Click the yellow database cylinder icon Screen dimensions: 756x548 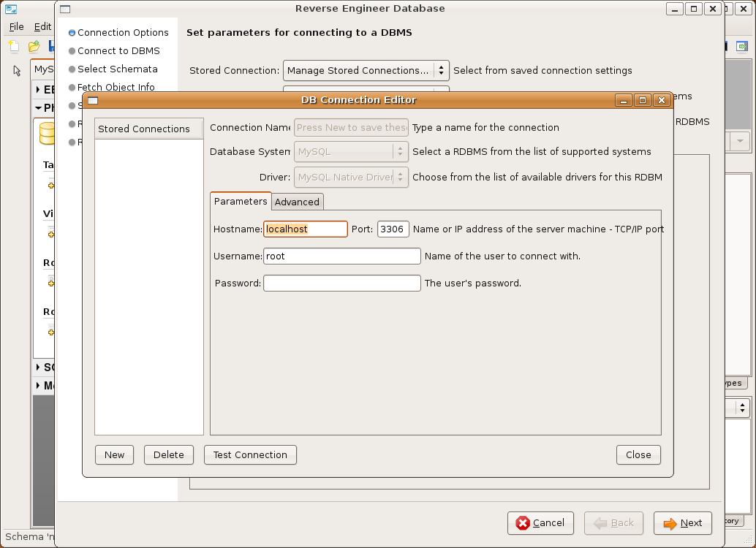pyautogui.click(x=47, y=133)
